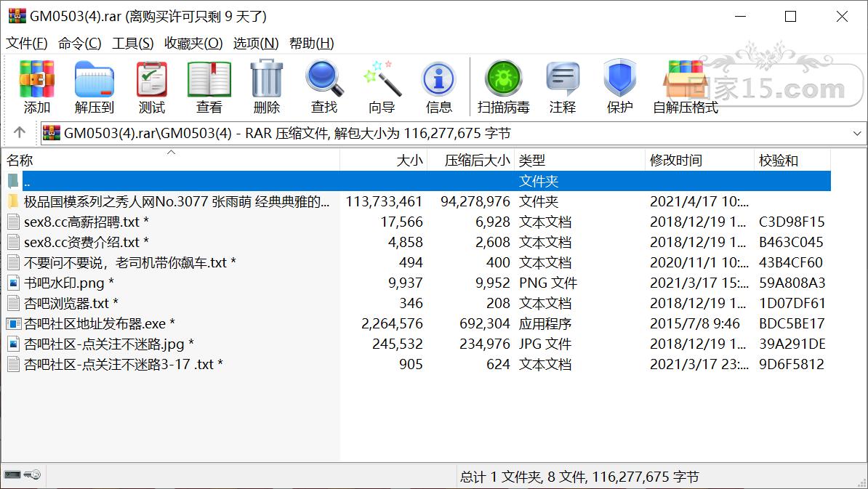Select file 杏吧社区-点关注不迷路3-17 .txt

123,365
